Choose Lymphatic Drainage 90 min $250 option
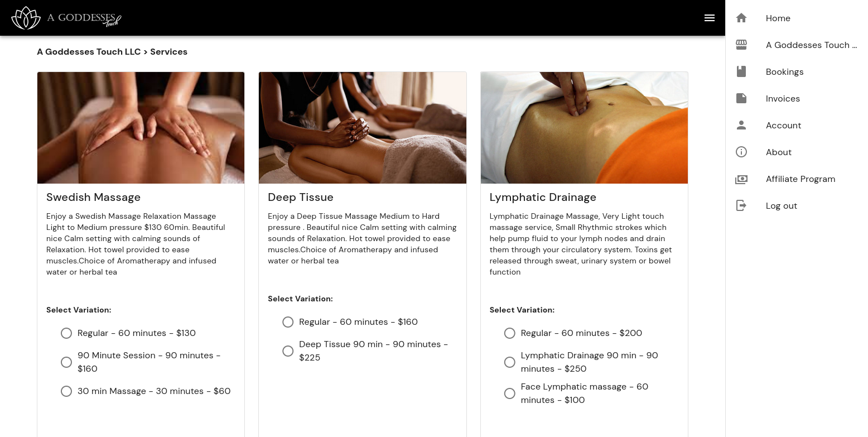 509,362
